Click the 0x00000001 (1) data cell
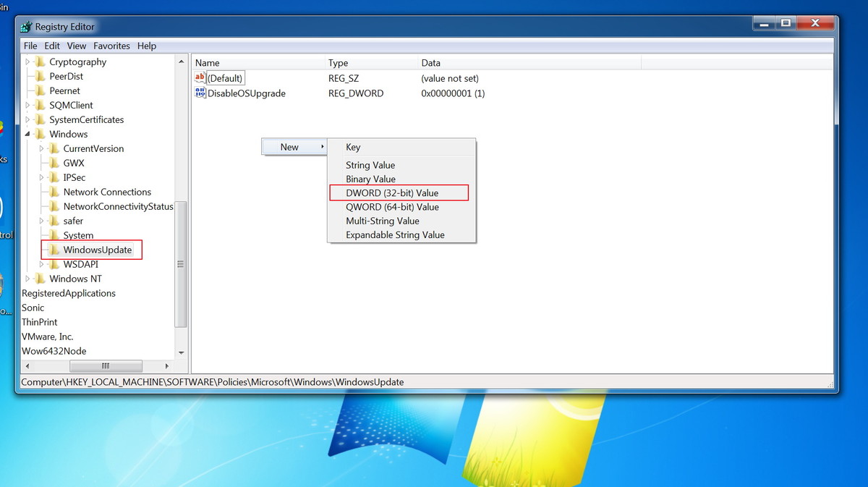The width and height of the screenshot is (868, 487). [453, 93]
